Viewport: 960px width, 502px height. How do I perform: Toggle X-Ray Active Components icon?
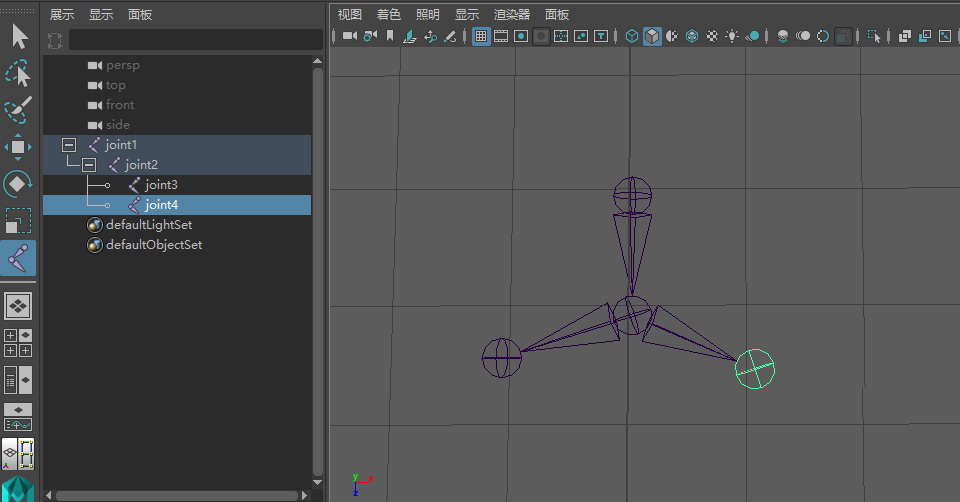[x=925, y=36]
